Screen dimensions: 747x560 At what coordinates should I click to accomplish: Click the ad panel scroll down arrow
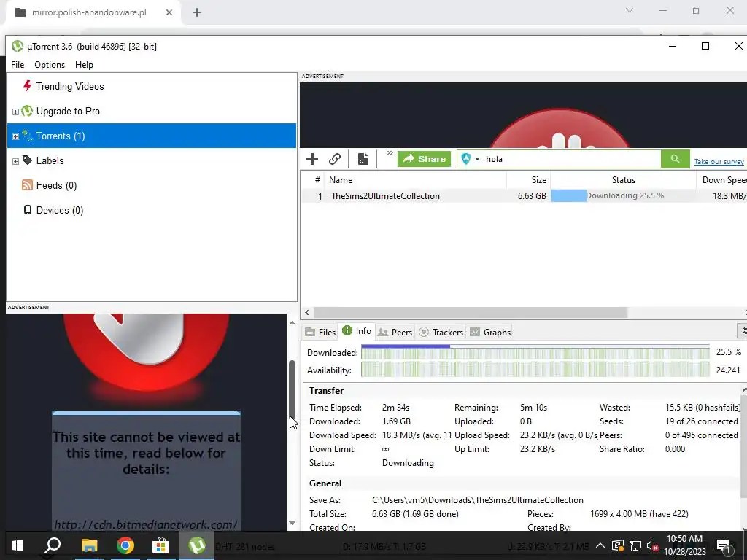tap(292, 523)
